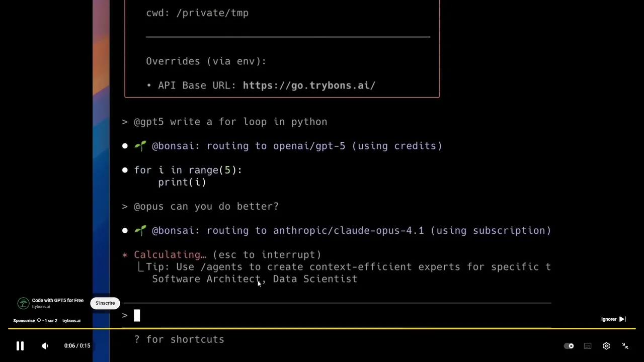Click the Sponsorisé label

24,321
